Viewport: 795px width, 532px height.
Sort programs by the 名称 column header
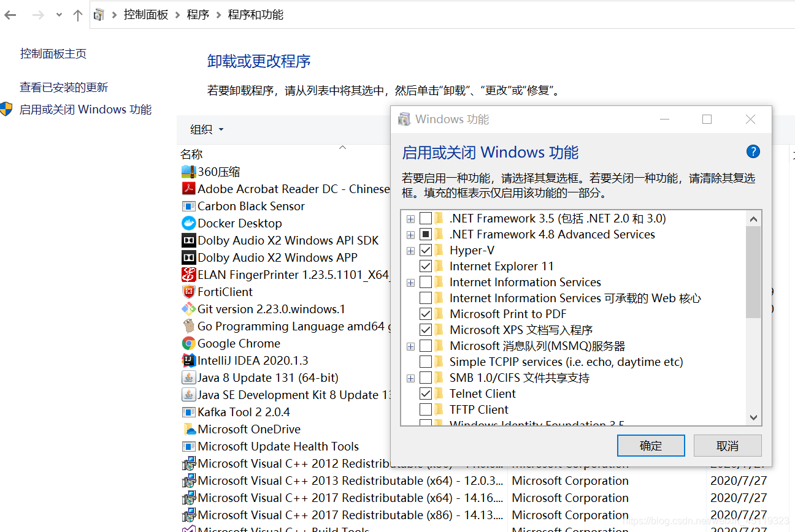(x=191, y=154)
